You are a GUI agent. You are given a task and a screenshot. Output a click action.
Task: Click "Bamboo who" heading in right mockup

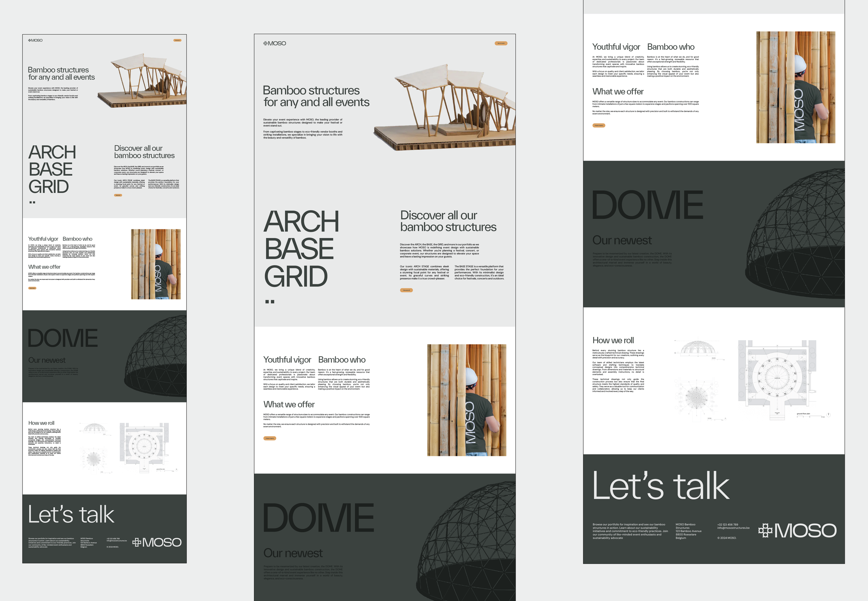pos(670,47)
